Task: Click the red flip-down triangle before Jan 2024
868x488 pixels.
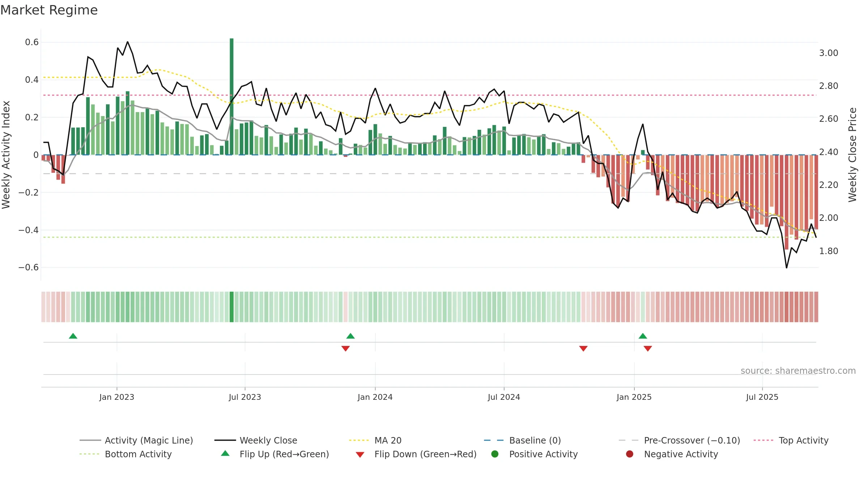Action: [x=345, y=348]
